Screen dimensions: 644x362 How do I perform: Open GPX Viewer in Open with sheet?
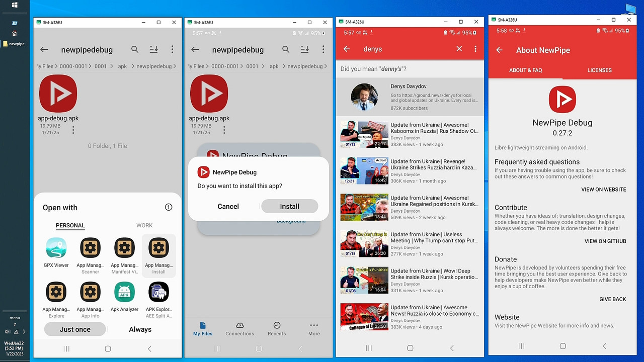coord(56,253)
